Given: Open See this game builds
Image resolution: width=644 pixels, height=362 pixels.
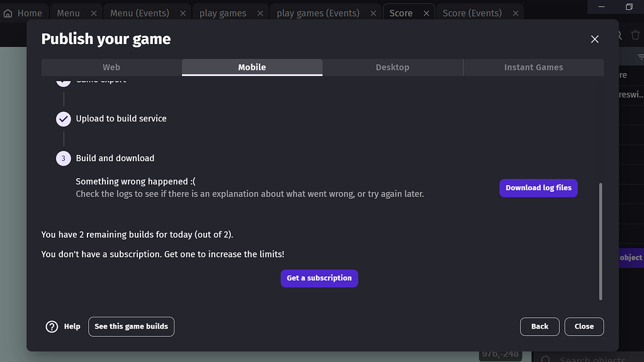Looking at the screenshot, I should pos(131,327).
